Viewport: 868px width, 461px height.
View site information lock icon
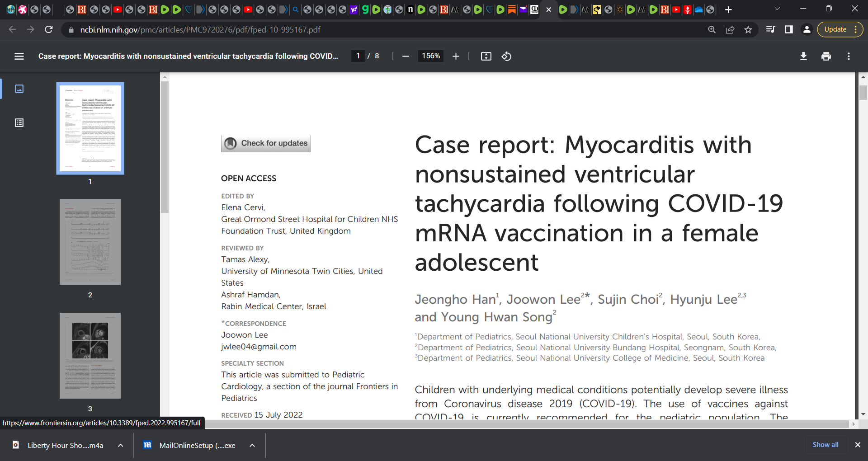[x=71, y=30]
